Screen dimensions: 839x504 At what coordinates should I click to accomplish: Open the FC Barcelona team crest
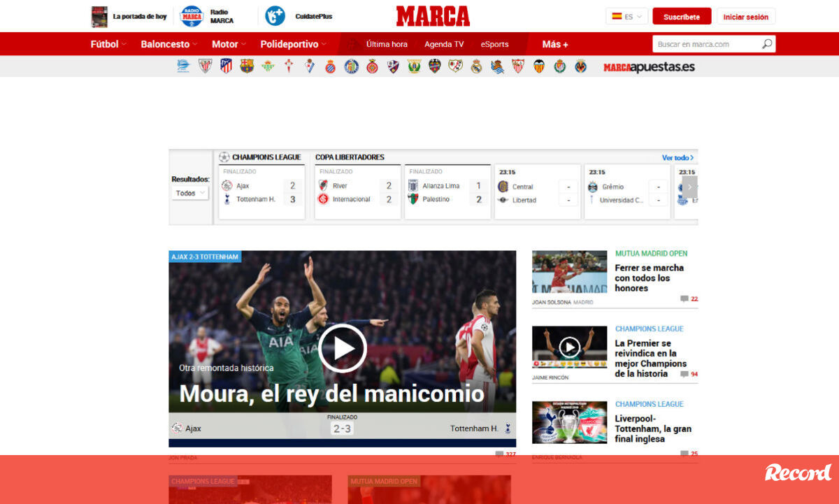[247, 66]
